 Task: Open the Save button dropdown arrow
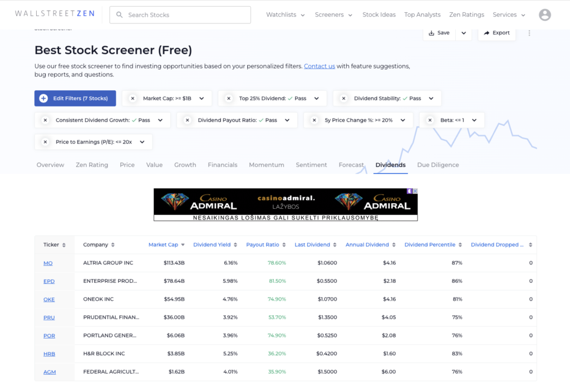[463, 33]
